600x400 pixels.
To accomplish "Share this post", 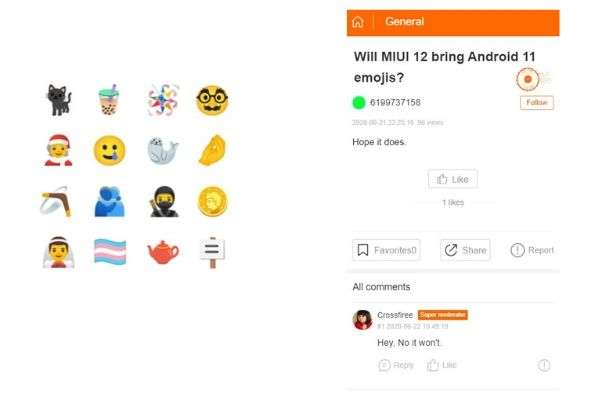I will pos(465,250).
